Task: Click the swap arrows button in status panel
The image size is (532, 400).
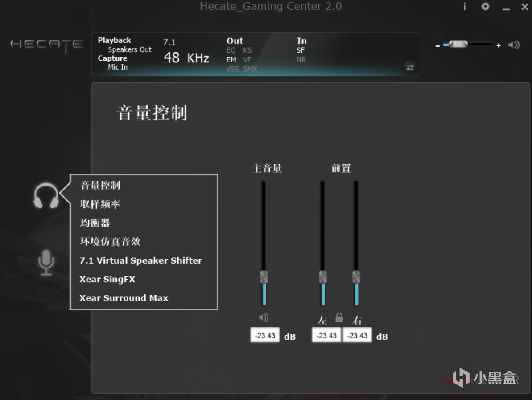Action: [410, 67]
